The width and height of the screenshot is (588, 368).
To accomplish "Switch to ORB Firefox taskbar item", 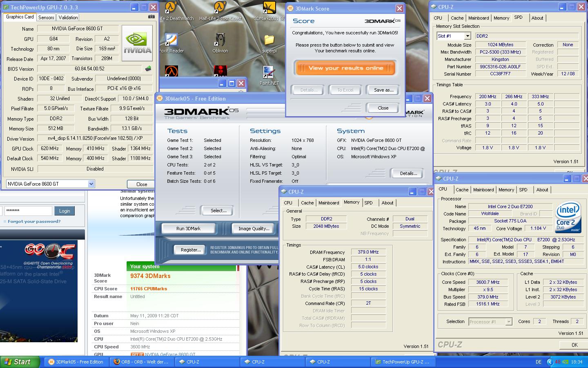I will 142,362.
